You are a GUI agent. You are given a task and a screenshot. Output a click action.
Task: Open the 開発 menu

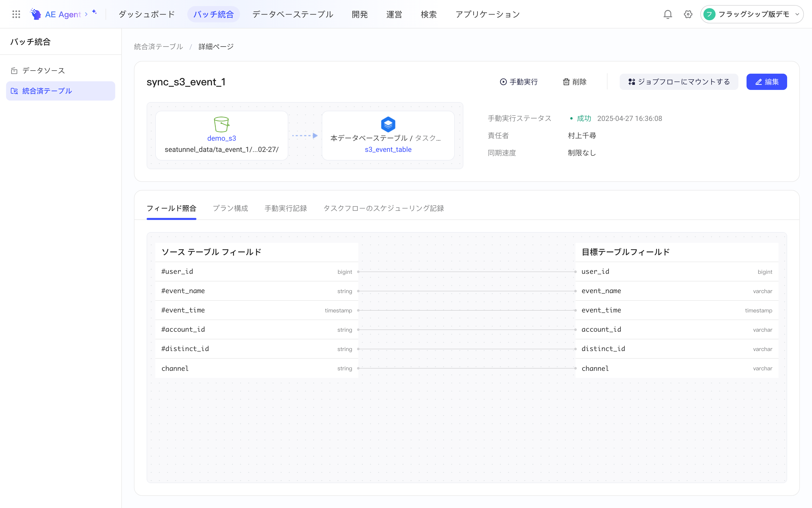pyautogui.click(x=360, y=14)
